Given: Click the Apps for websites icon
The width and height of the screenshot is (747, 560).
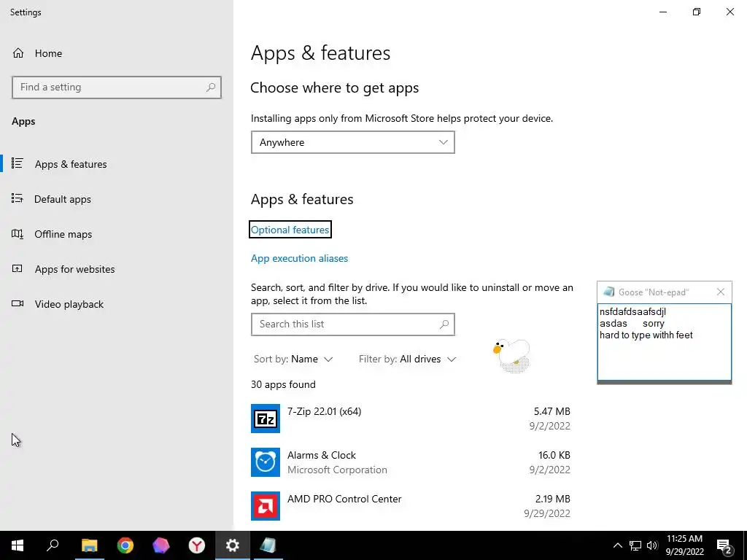Looking at the screenshot, I should pos(18,269).
